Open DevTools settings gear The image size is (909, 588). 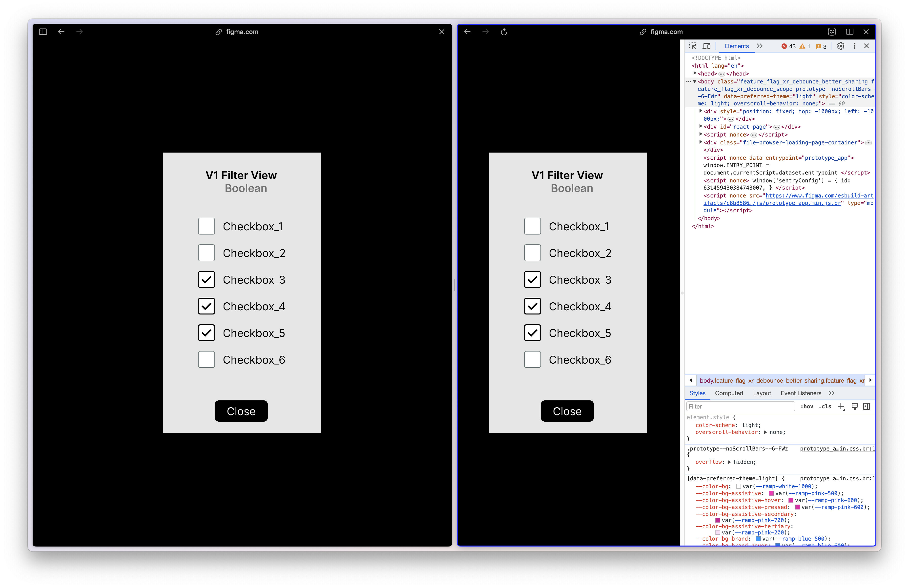841,46
